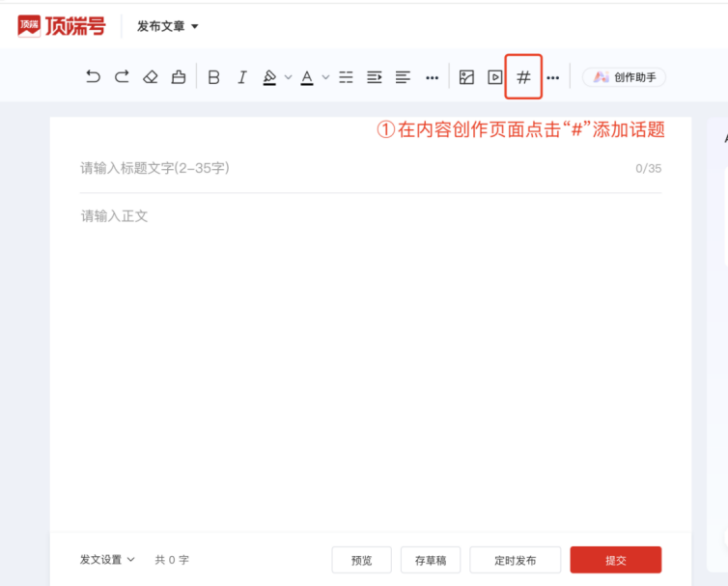728x586 pixels.
Task: Toggle italic formatting
Action: [x=242, y=77]
